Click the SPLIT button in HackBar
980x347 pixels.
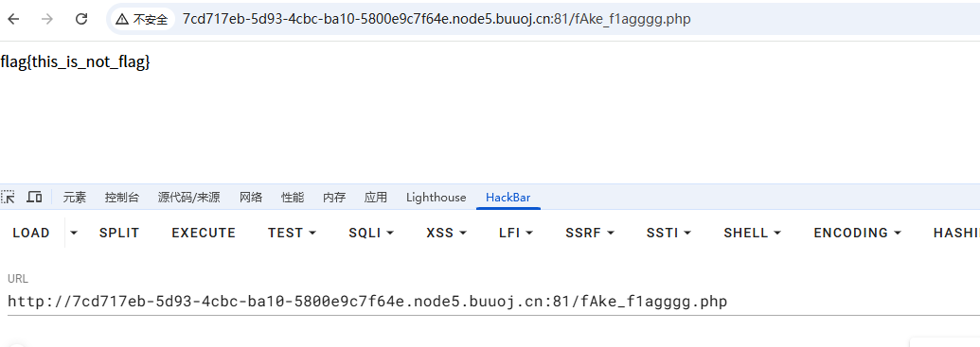point(119,233)
